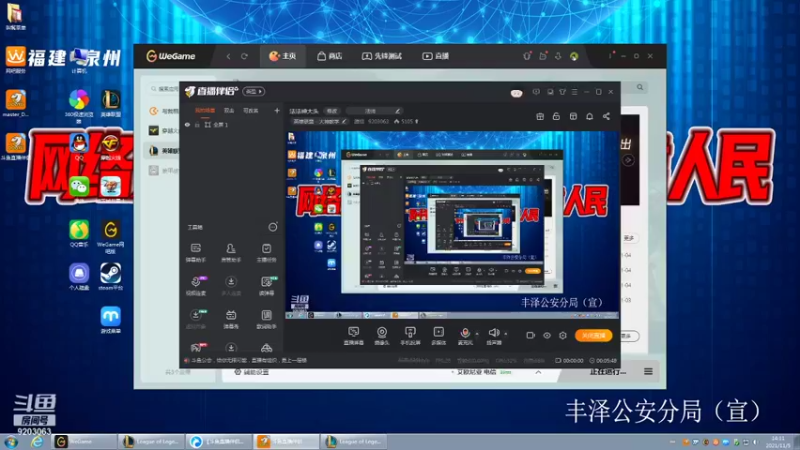Open the video co-stream tool
The height and width of the screenshot is (450, 800).
196,286
